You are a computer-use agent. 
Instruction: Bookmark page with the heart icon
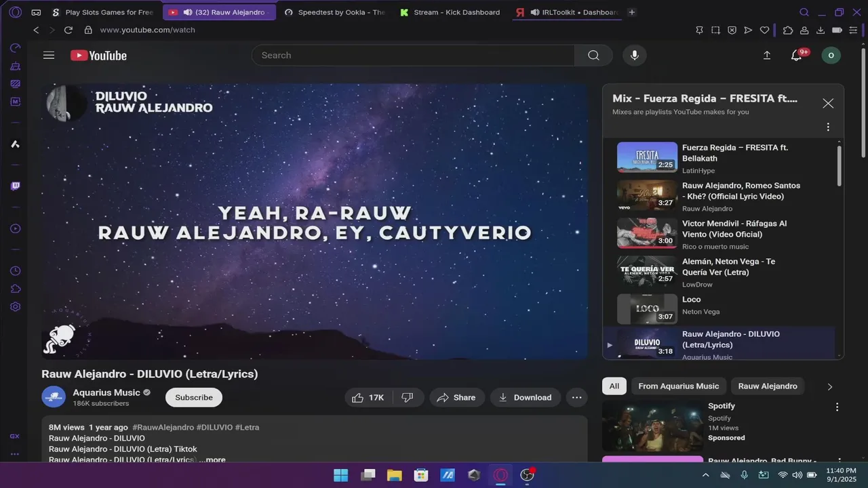[x=764, y=30]
